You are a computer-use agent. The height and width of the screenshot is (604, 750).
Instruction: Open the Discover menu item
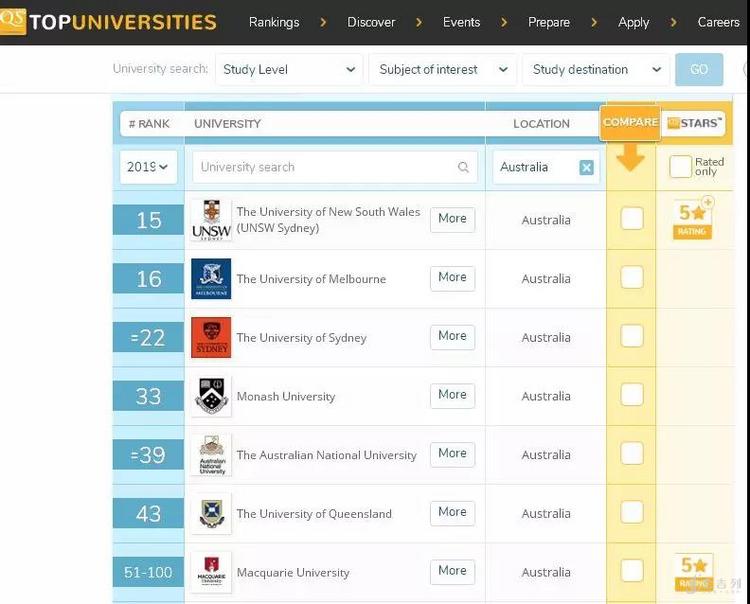pos(371,22)
